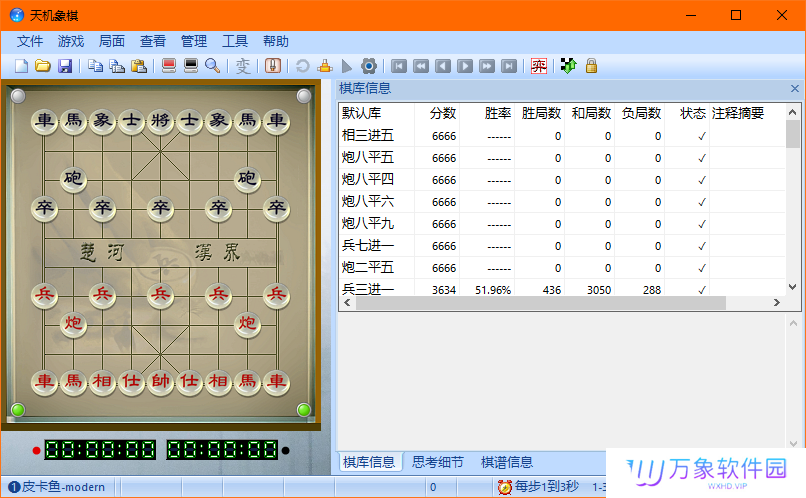Click the 皮卡鱼-modern engine status entry
Screen dimensions: 806x498
pyautogui.click(x=57, y=487)
